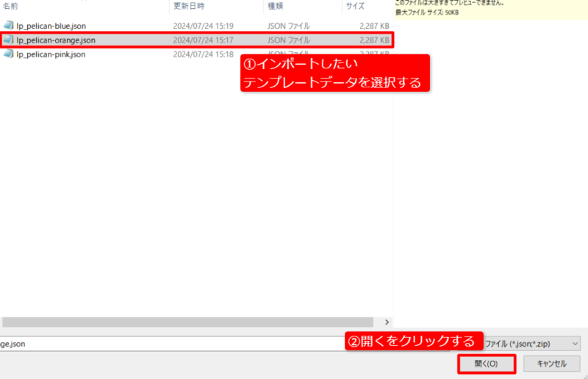Sort files by 更新日時 column header

click(190, 6)
